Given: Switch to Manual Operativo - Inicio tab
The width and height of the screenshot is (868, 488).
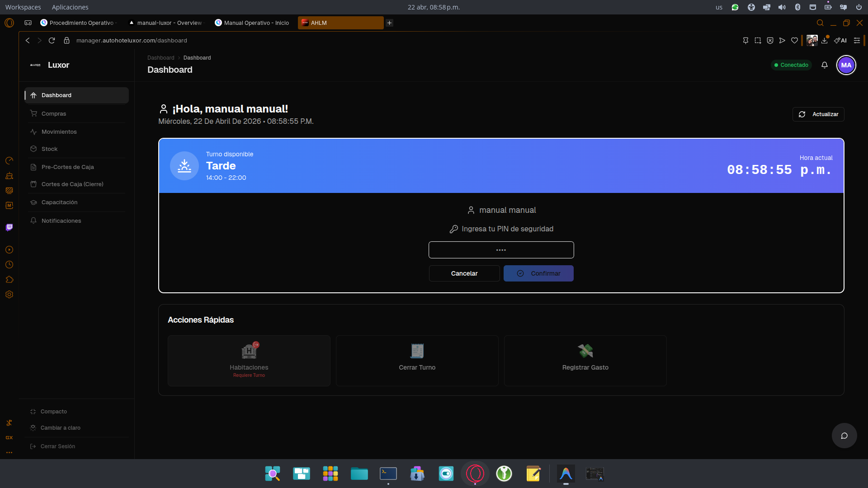Looking at the screenshot, I should 252,23.
